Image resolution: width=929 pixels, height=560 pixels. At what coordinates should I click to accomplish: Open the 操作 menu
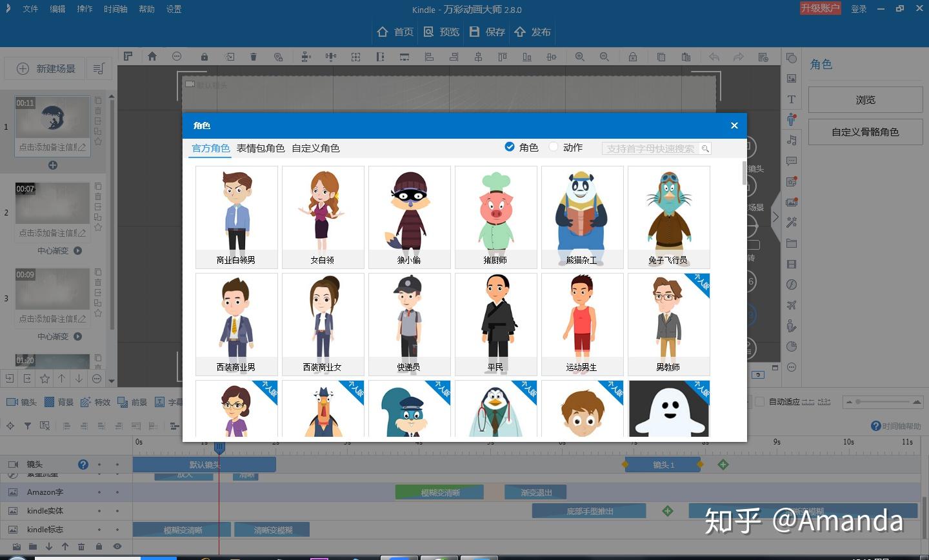[85, 9]
